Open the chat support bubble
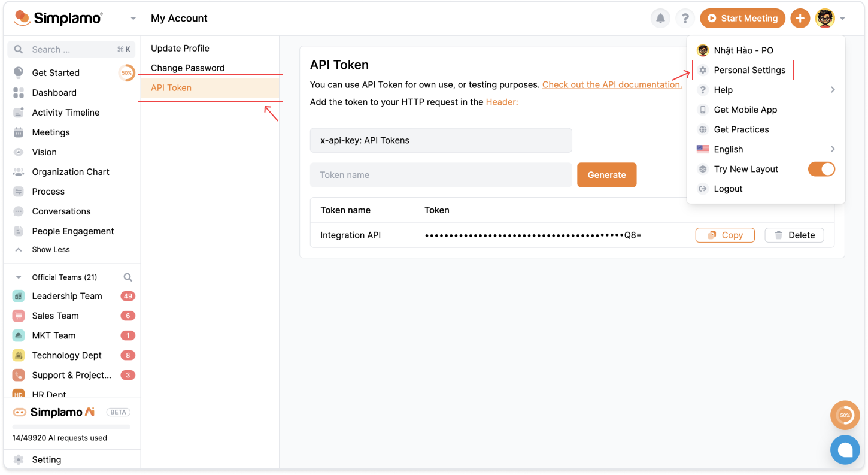The image size is (868, 475). [845, 450]
